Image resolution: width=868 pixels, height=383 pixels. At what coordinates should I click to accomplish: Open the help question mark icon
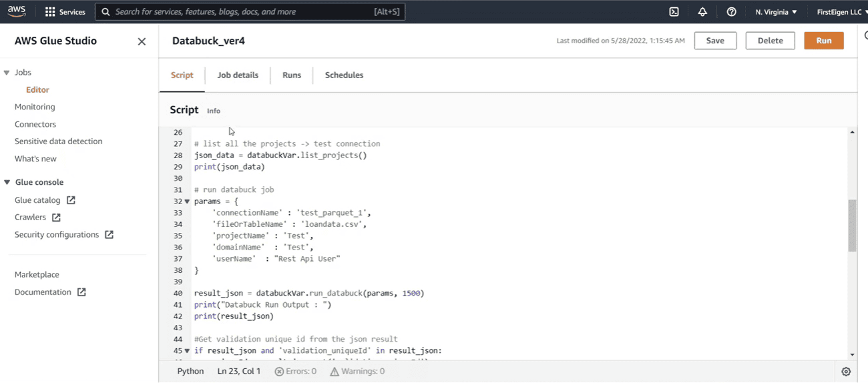click(x=731, y=12)
